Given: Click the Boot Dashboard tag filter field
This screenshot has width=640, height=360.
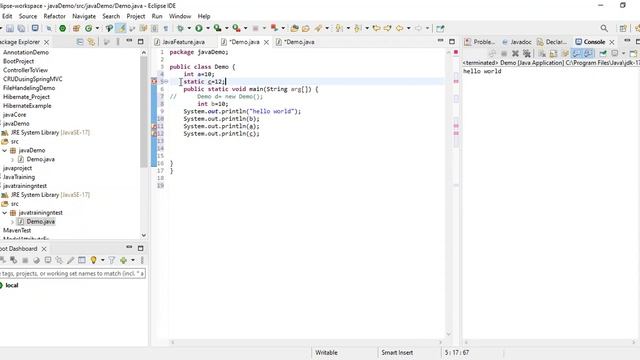Looking at the screenshot, I should (72, 273).
